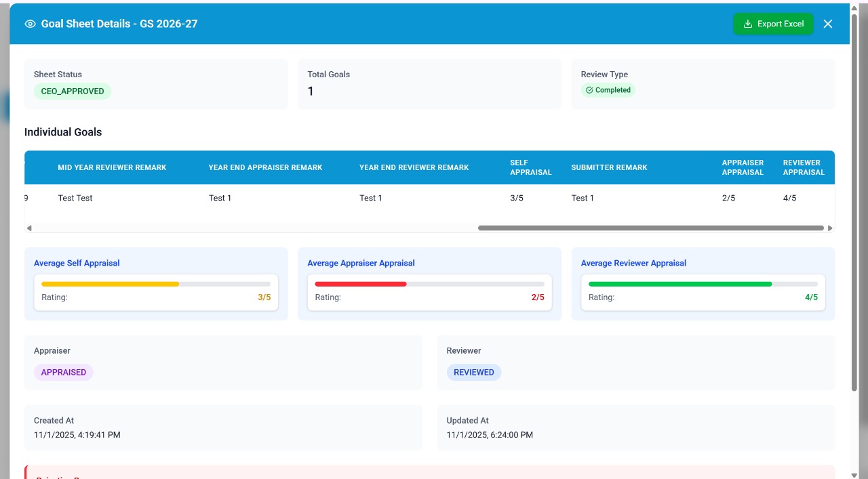
Task: Click the Export Excel button
Action: [x=773, y=24]
